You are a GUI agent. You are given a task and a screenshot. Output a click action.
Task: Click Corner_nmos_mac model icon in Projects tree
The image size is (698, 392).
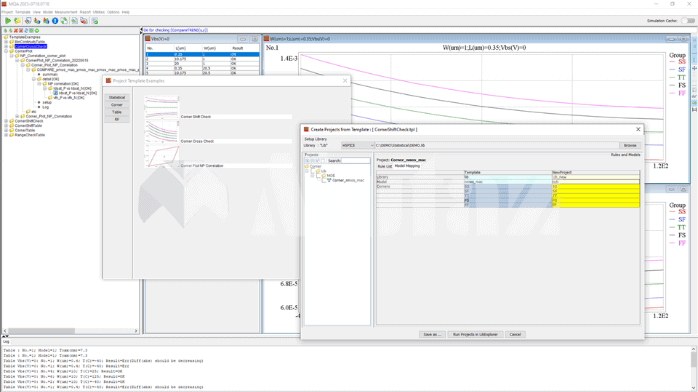(329, 180)
